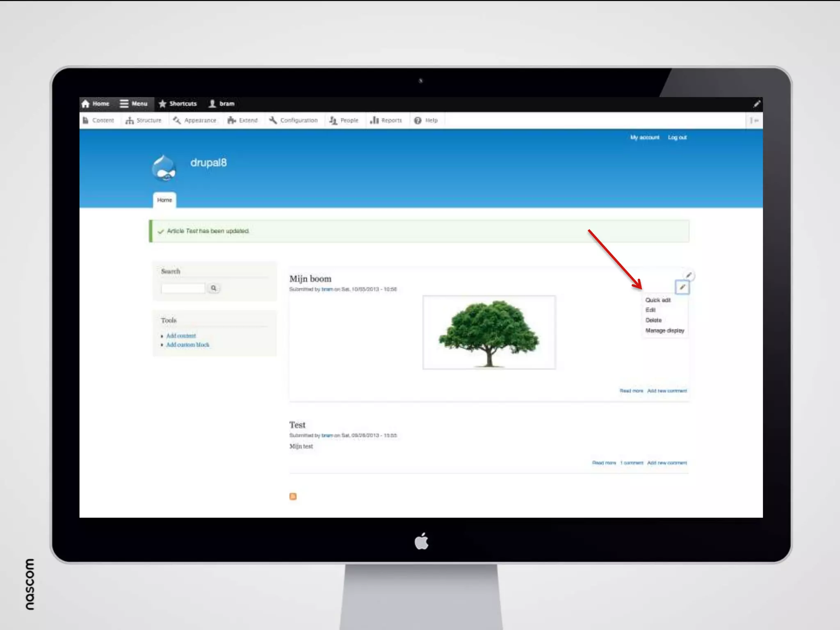Click the Add content link

(181, 336)
